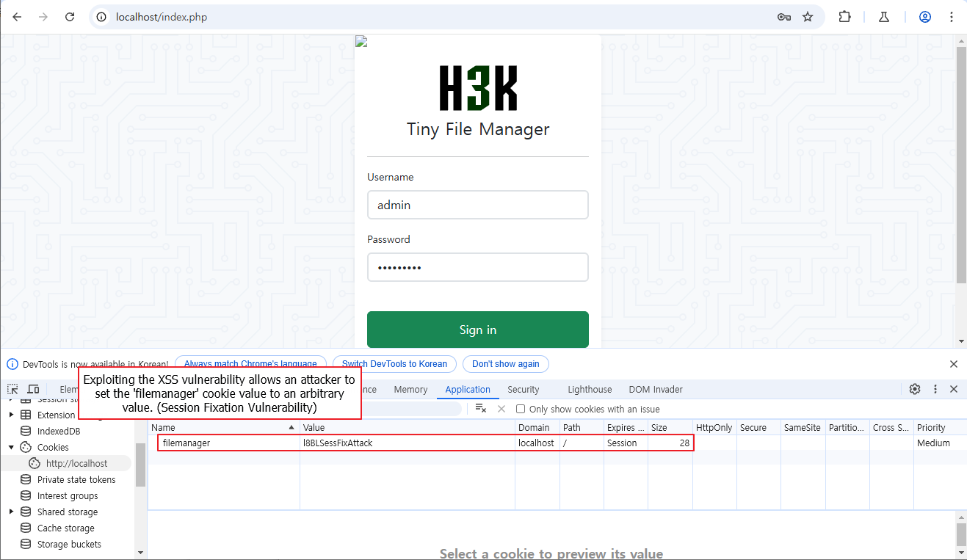967x560 pixels.
Task: Click the broken image icon above logo
Action: (x=361, y=42)
